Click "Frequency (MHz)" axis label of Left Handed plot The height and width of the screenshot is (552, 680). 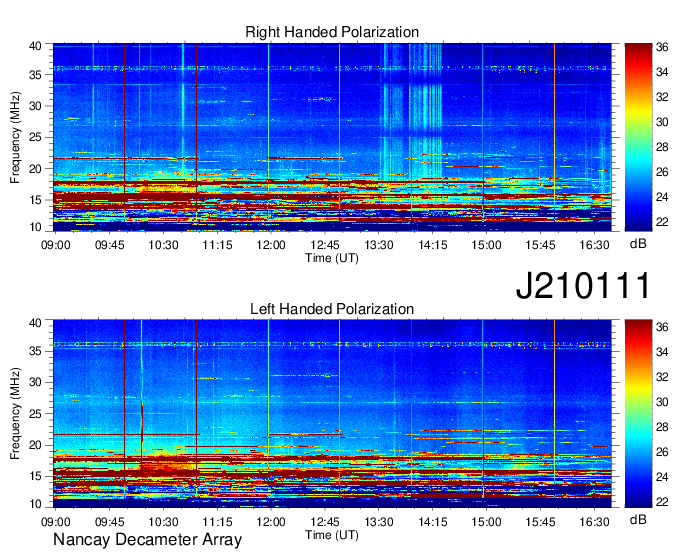(15, 414)
